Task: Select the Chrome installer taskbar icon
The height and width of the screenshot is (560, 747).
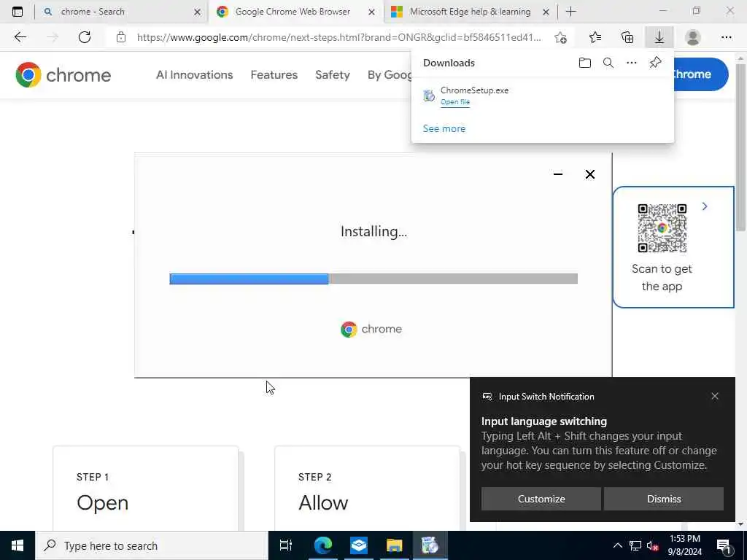Action: coord(430,545)
